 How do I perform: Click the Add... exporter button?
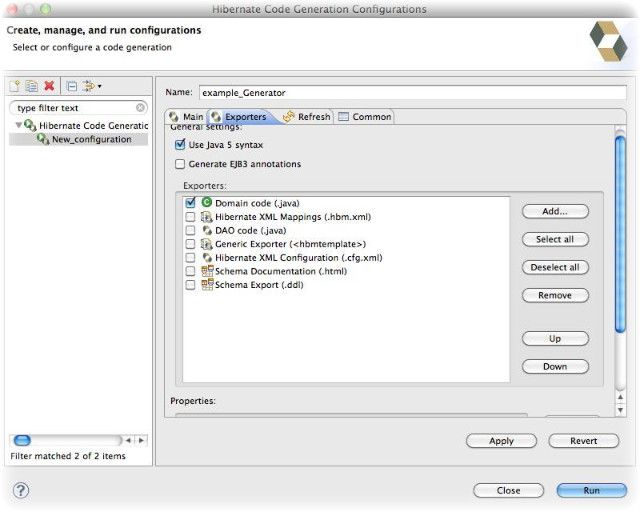[555, 211]
